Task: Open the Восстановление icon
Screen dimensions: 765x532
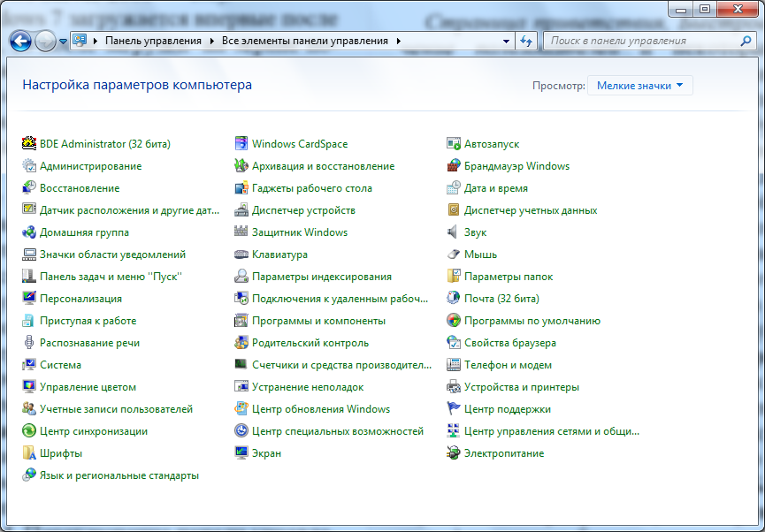Action: 29,187
